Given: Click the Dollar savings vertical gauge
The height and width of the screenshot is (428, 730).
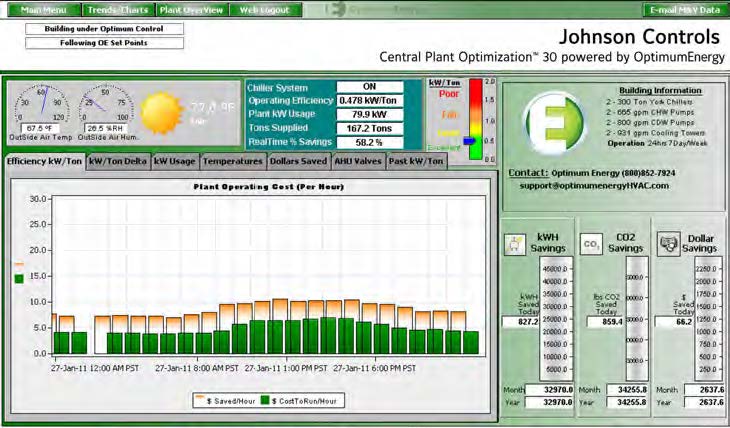Looking at the screenshot, I should [x=708, y=318].
